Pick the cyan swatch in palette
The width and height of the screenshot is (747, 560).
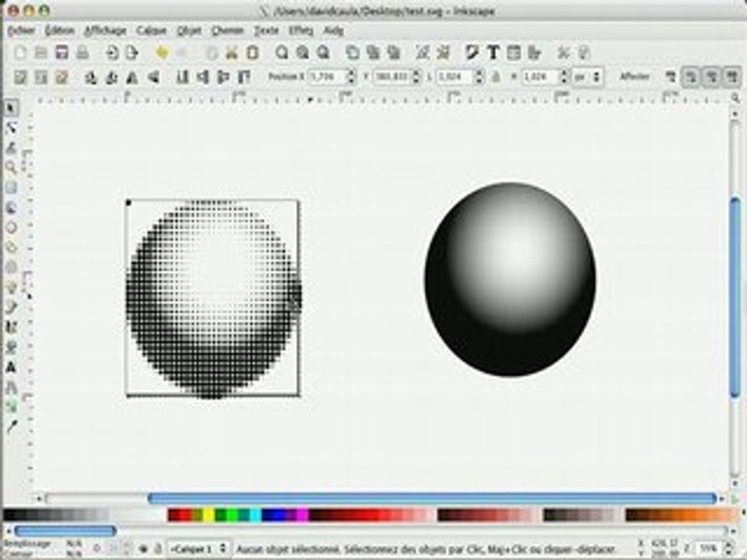[x=255, y=515]
